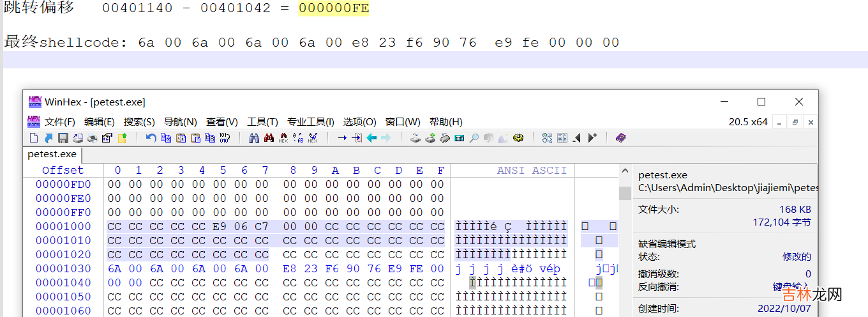Viewport: 868px width, 317px height.
Task: Open Find Text binoculars icon
Action: tap(254, 138)
